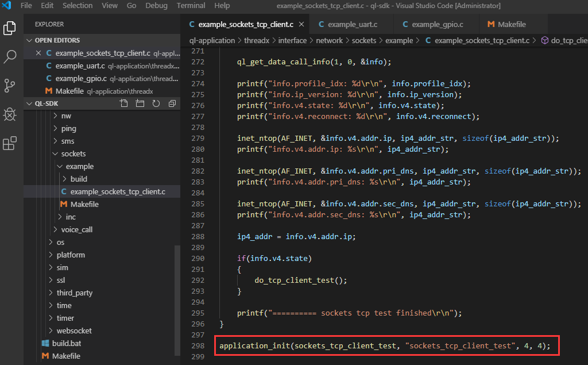Click New File icon in QL-SDK header
Screen dimensions: 588x365
coord(123,103)
